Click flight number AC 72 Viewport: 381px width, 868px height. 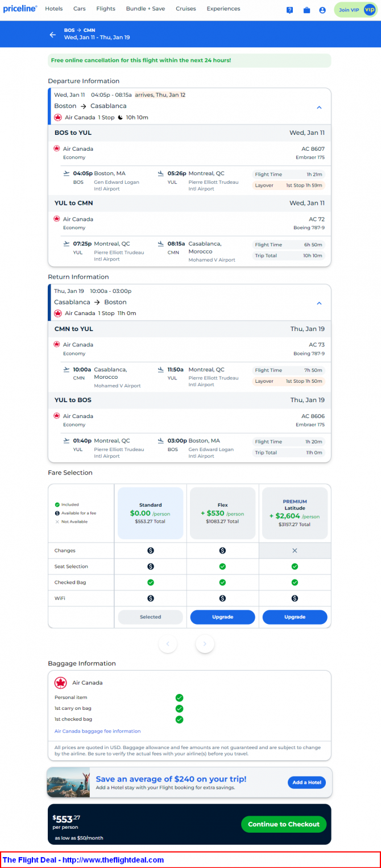tap(317, 219)
